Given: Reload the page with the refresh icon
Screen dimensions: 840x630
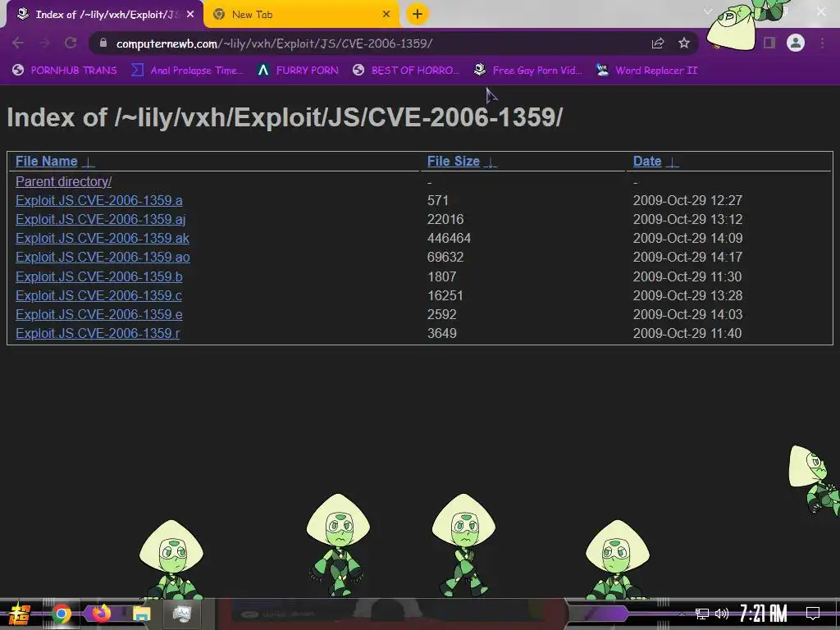Looking at the screenshot, I should tap(71, 43).
